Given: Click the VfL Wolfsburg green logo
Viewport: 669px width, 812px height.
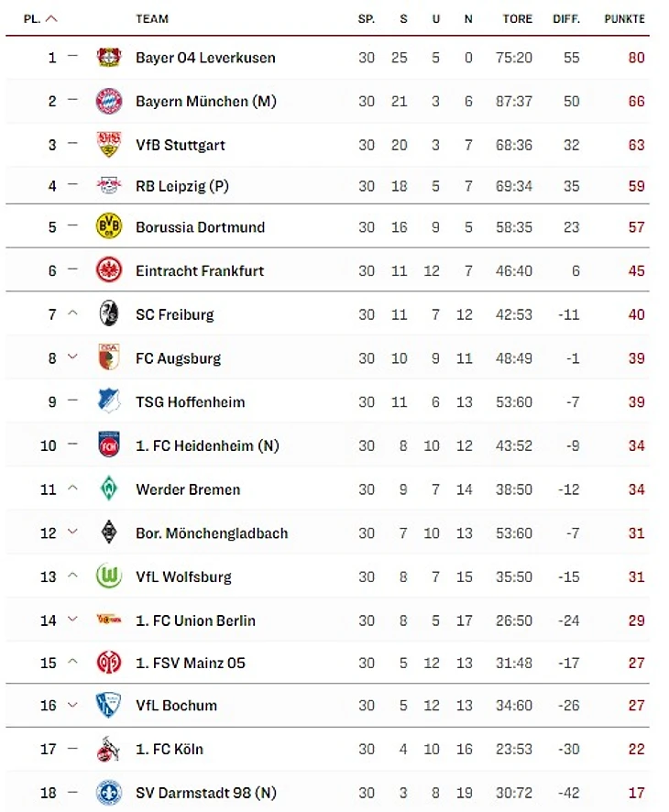Looking at the screenshot, I should pos(108,576).
